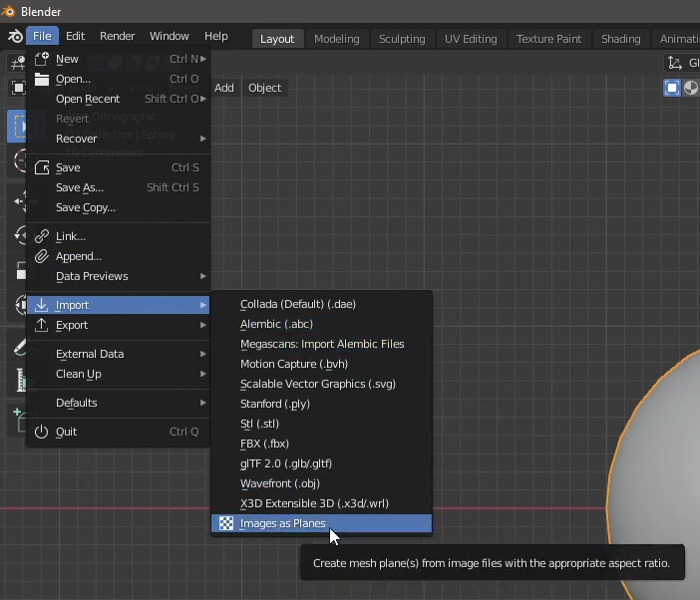Expand the Export submenu
This screenshot has height=600, width=700.
click(203, 325)
